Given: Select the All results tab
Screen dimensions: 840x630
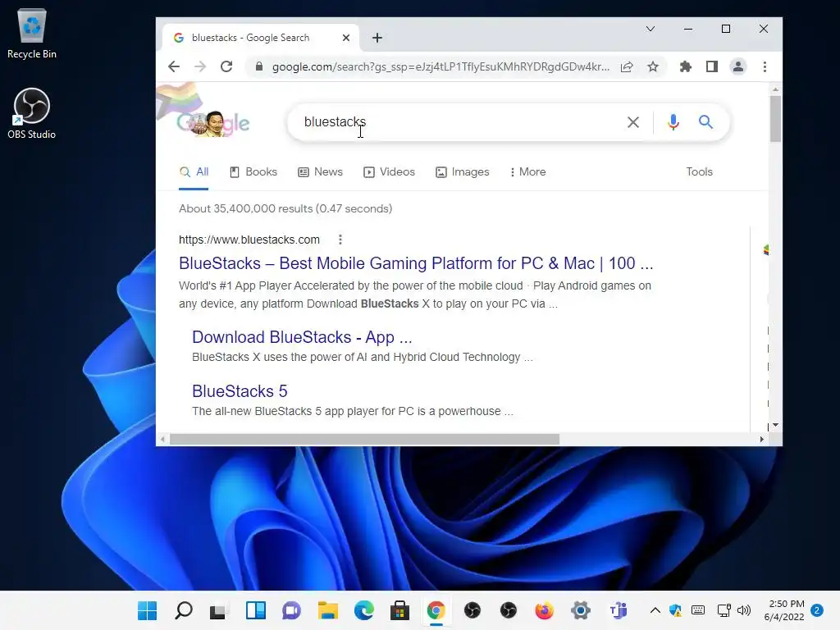Looking at the screenshot, I should [194, 172].
